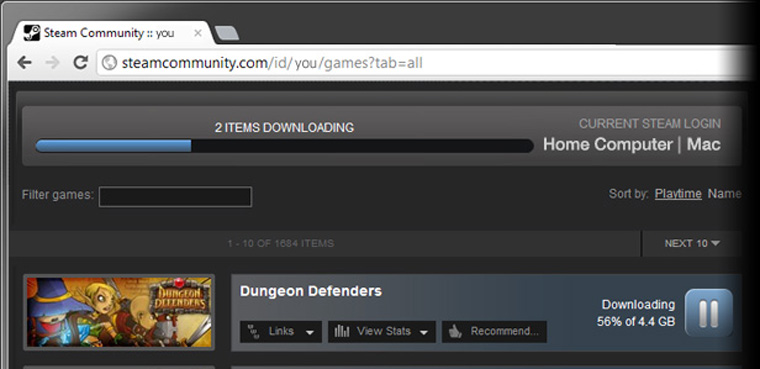Go to NEXT 10 items
The height and width of the screenshot is (369, 760).
(692, 243)
